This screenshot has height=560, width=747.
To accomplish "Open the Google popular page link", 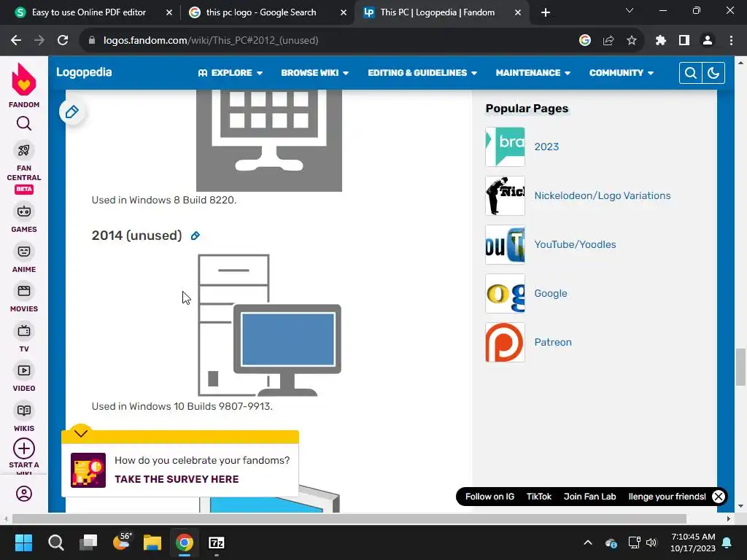I will (x=551, y=293).
